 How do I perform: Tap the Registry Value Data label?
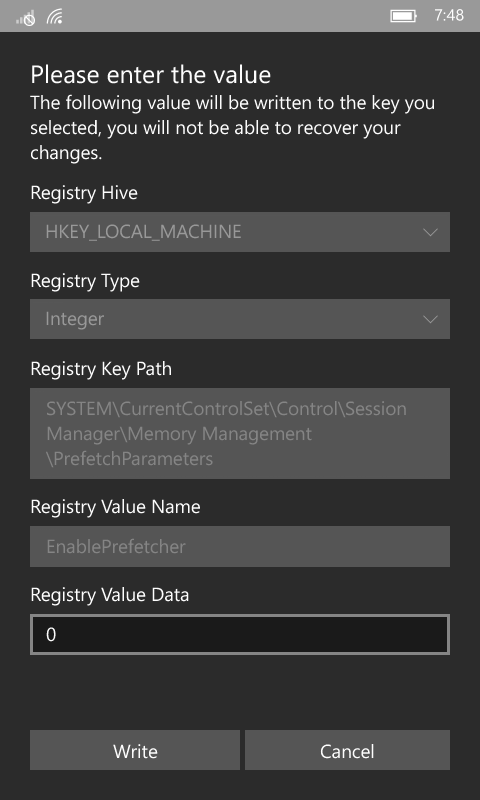click(x=110, y=595)
